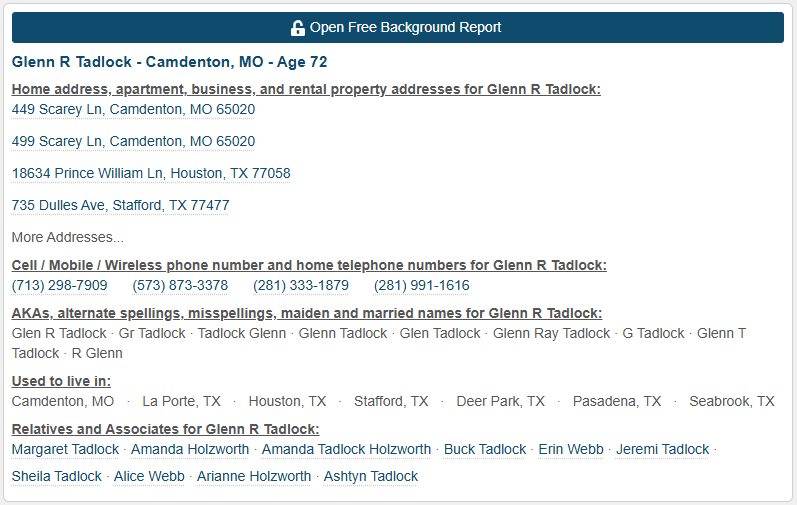Click phone number (573) 873-3378
797x505 pixels.
tap(180, 286)
